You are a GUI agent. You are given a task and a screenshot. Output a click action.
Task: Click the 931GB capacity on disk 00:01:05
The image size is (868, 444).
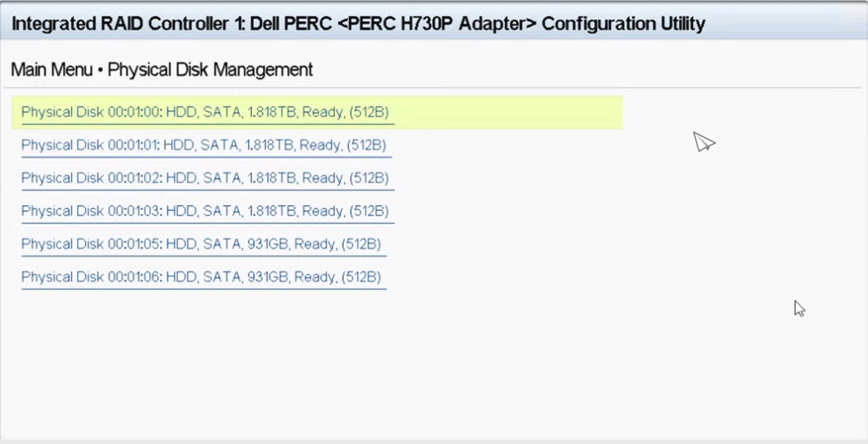click(268, 244)
